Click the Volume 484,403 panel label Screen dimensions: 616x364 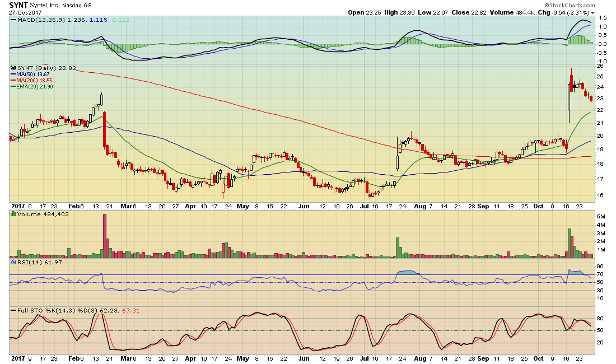[x=43, y=214]
